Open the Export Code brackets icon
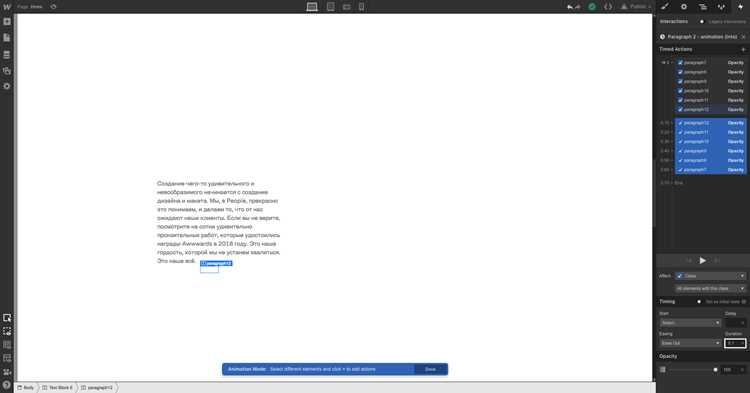 608,7
